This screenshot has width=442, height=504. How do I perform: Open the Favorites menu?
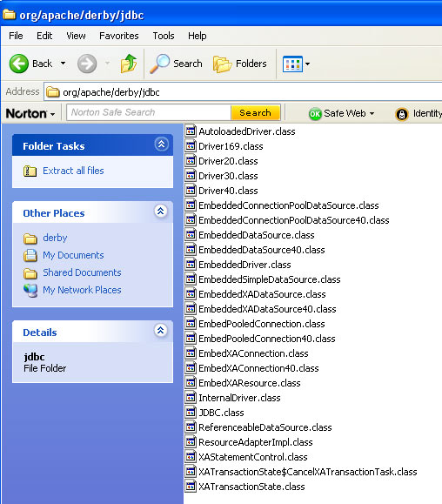pyautogui.click(x=119, y=36)
